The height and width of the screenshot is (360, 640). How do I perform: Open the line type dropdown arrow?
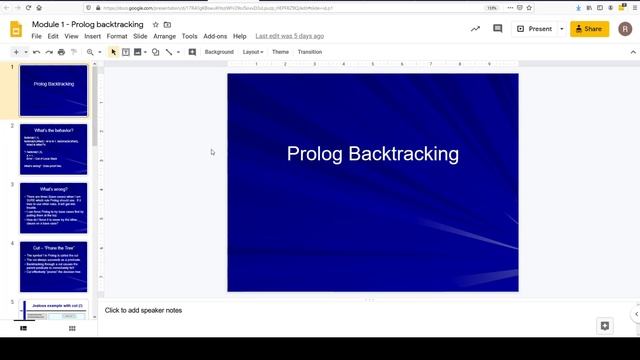(x=178, y=52)
